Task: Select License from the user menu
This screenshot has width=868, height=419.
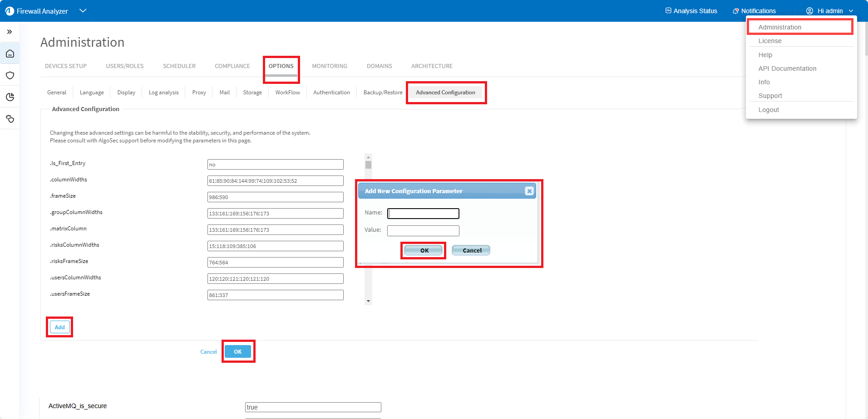Action: (x=770, y=41)
